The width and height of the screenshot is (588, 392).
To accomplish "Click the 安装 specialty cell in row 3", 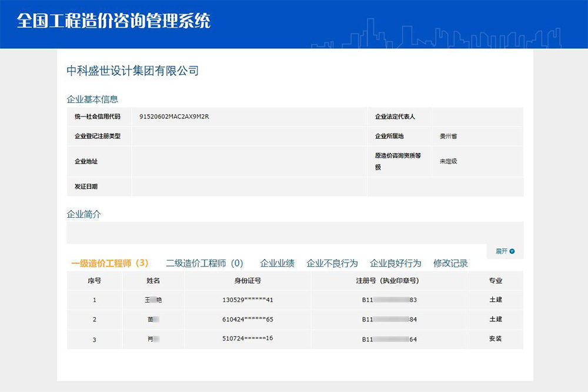I will 495,338.
